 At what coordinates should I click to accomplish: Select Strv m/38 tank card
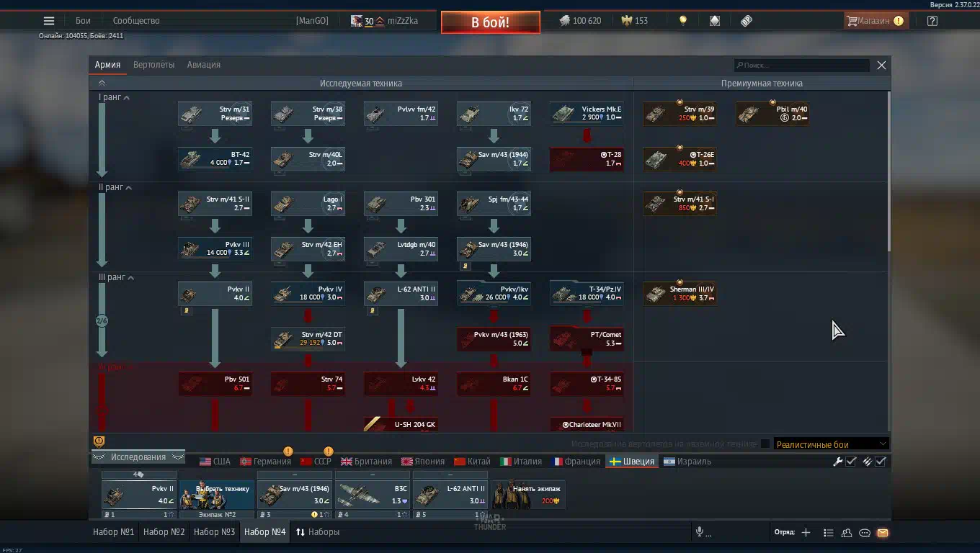coord(308,114)
